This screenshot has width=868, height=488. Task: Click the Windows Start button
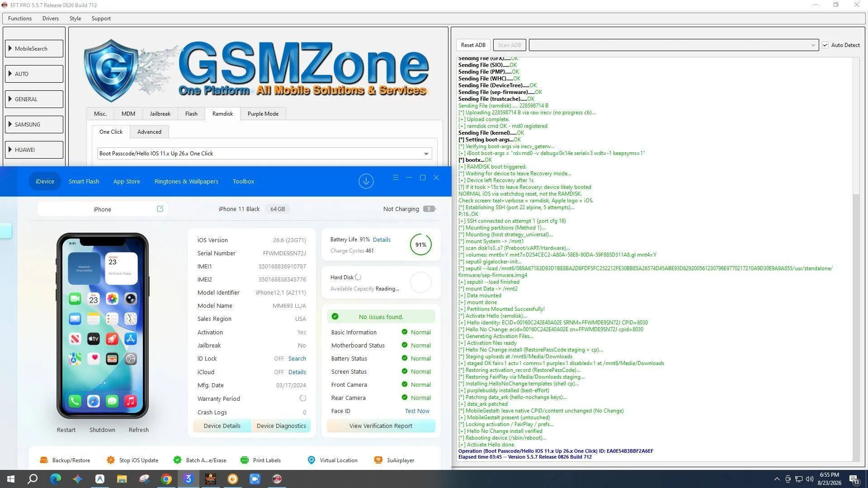[11, 479]
